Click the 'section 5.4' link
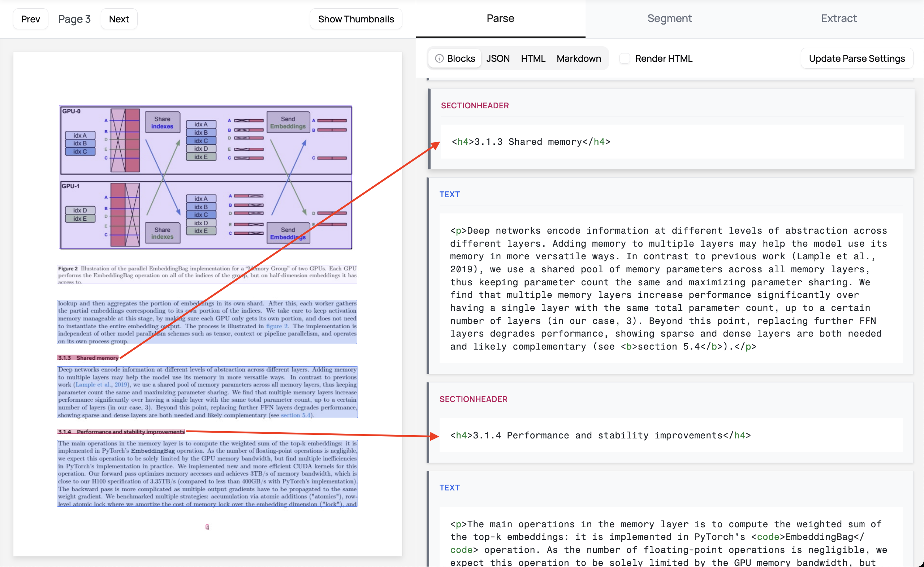The height and width of the screenshot is (567, 924). coord(296,415)
